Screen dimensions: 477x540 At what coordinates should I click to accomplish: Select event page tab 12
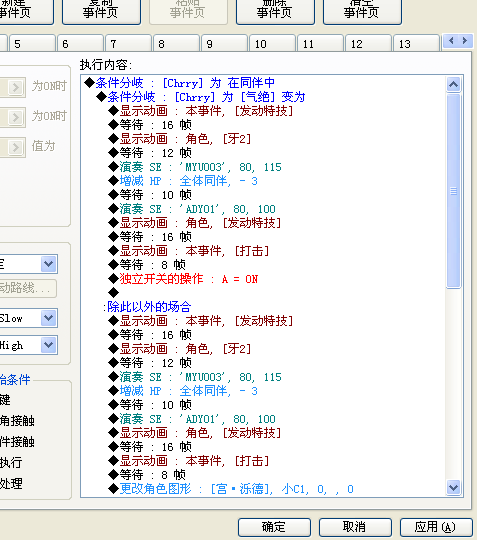pyautogui.click(x=368, y=43)
